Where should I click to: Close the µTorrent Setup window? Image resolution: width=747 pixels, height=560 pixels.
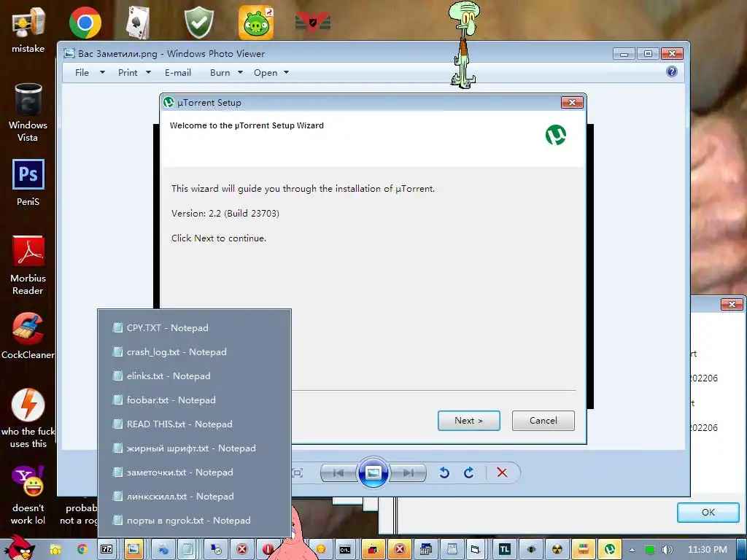tap(572, 102)
